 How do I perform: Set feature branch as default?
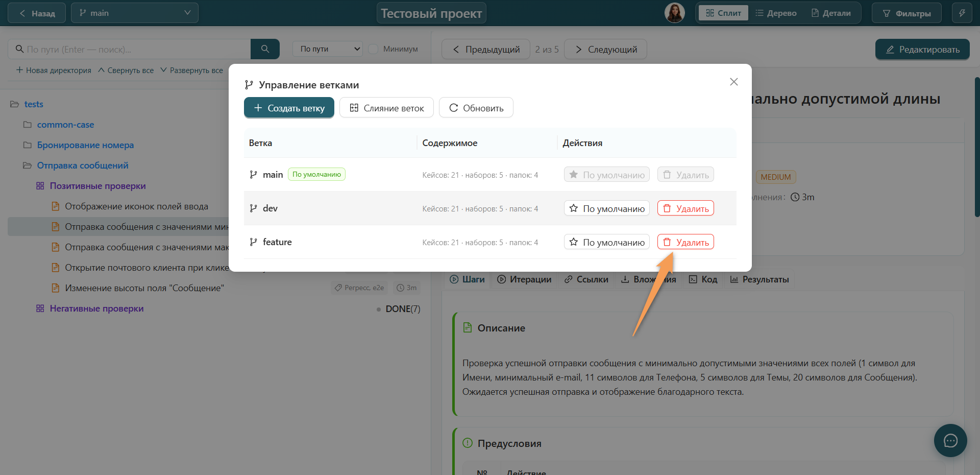(x=606, y=242)
